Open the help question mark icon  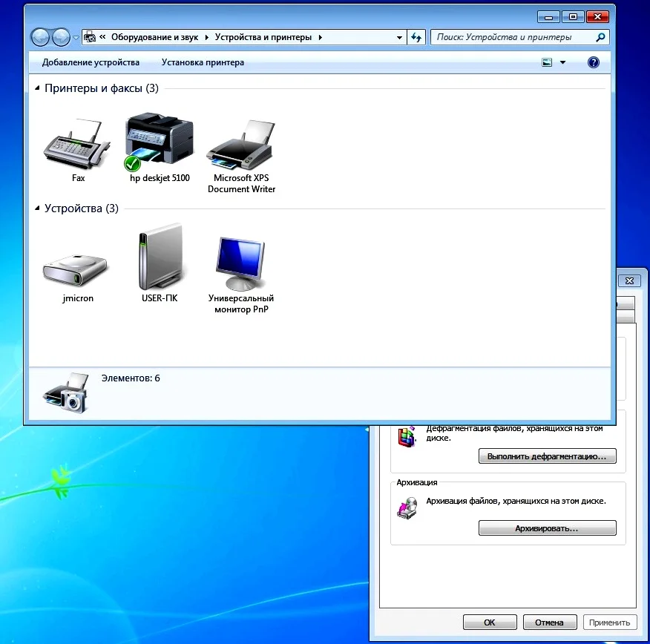click(593, 62)
